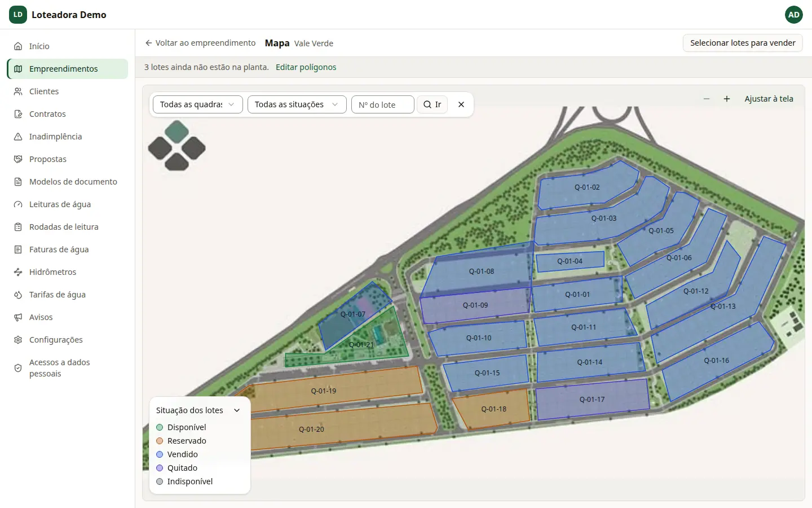Click the Empreendimentos map icon
Screen dimensions: 812x508
pyautogui.click(x=18, y=69)
